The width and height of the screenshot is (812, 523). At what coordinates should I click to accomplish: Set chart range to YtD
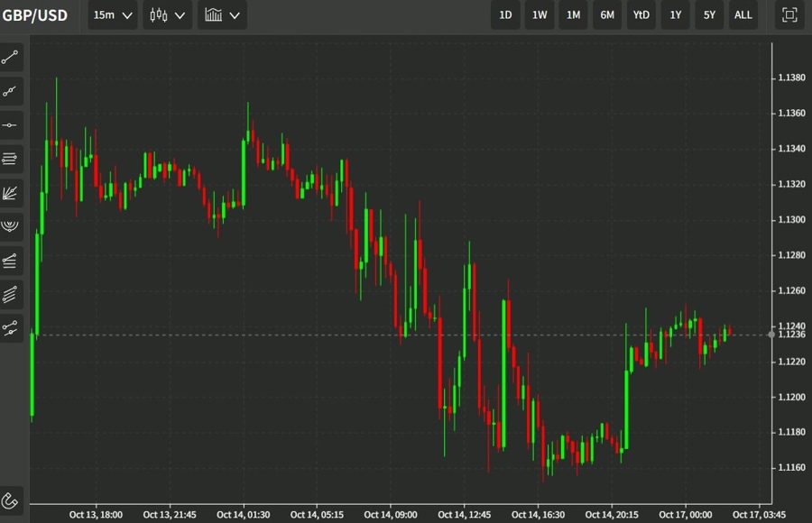click(x=641, y=15)
